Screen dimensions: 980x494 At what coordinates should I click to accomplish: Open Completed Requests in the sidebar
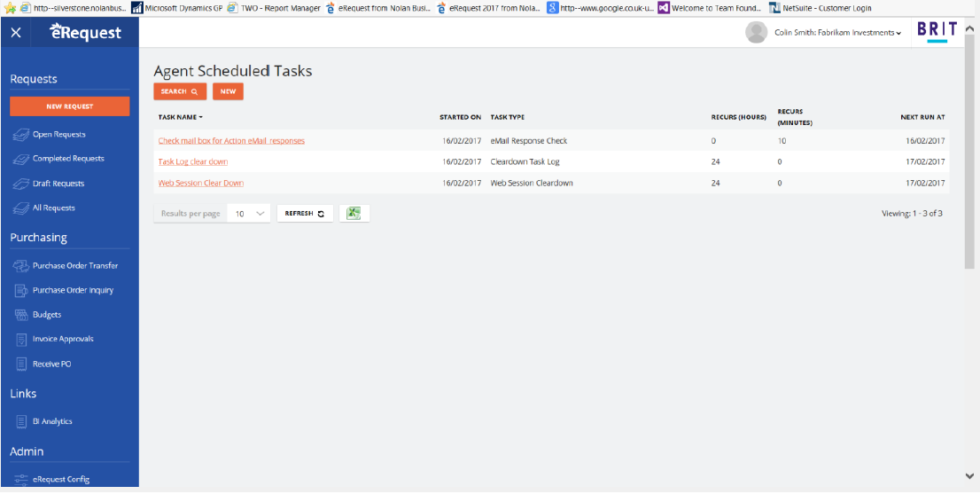(68, 159)
